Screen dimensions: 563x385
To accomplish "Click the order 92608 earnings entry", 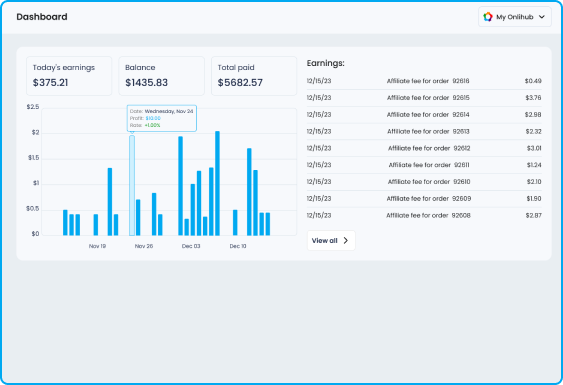I will (x=424, y=215).
